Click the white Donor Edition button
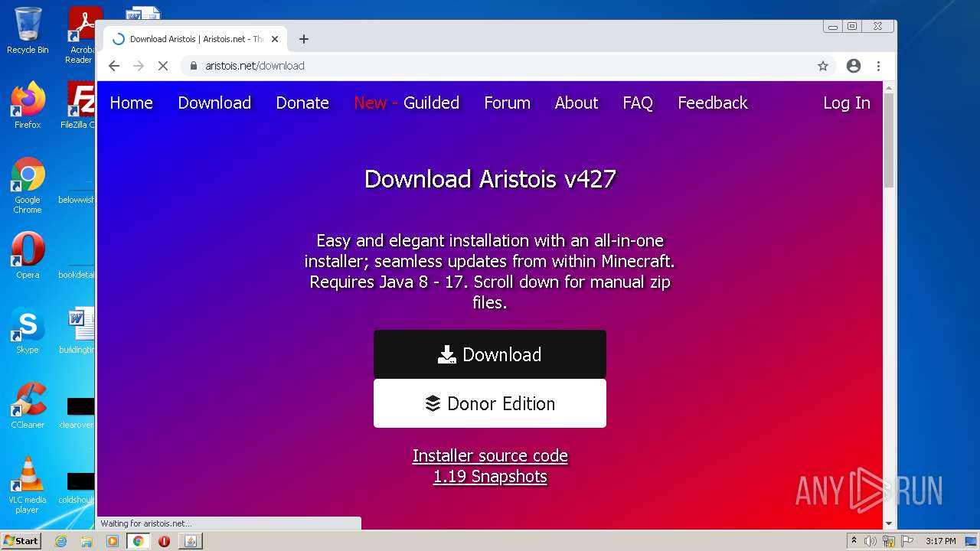 click(x=490, y=403)
